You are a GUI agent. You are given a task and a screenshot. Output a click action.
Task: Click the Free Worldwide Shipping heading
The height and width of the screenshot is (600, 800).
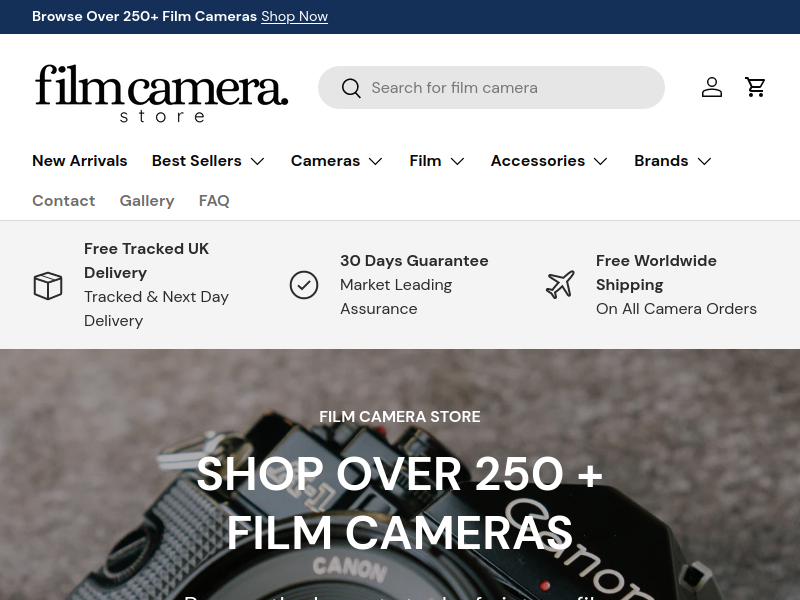click(656, 272)
